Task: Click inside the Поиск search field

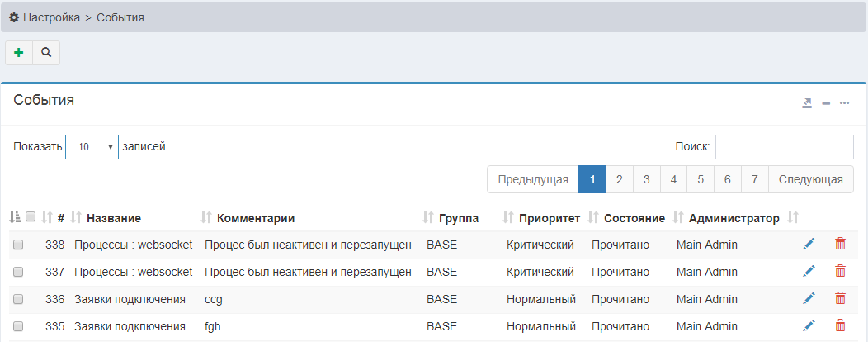Action: tap(784, 147)
